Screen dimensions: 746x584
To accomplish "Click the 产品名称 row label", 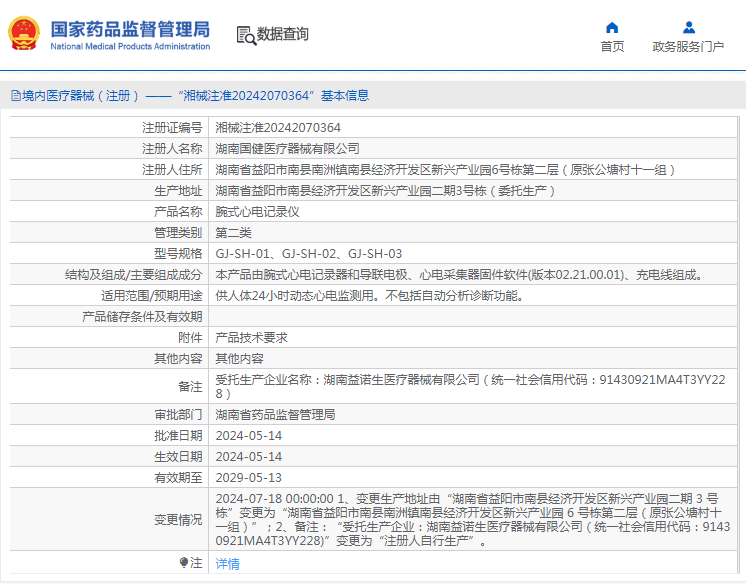I will pyautogui.click(x=178, y=211).
